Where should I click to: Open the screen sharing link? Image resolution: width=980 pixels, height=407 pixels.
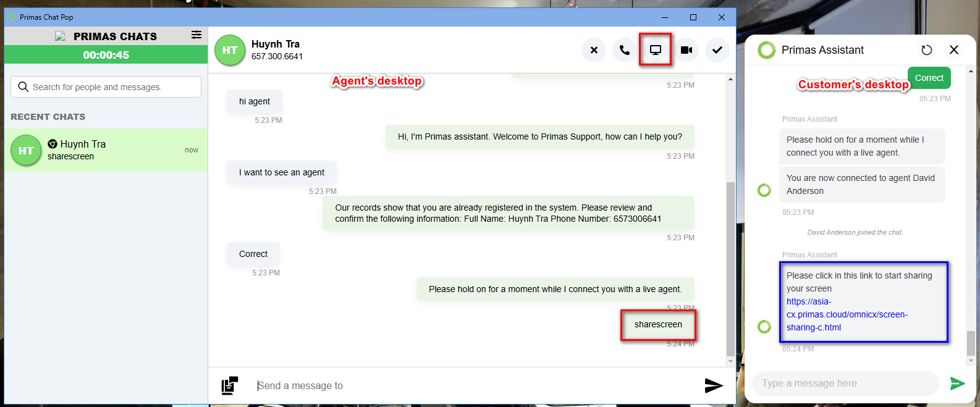point(847,314)
